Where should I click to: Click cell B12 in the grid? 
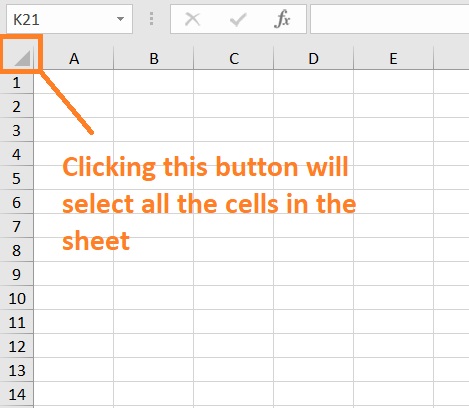pyautogui.click(x=154, y=346)
